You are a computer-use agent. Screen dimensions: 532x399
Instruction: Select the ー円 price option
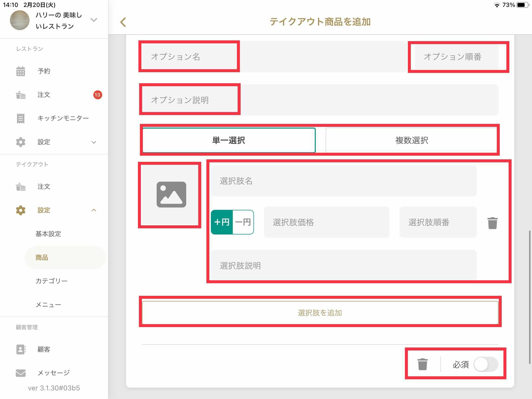243,222
